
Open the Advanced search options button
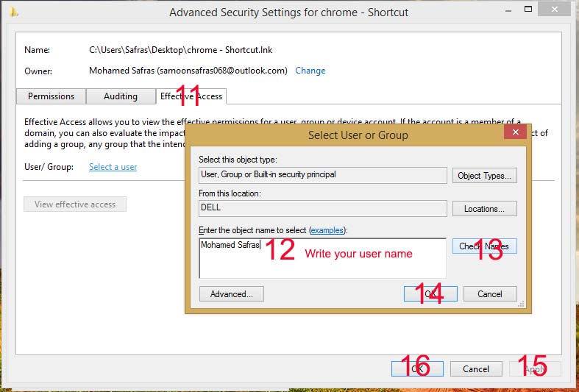[x=231, y=294]
